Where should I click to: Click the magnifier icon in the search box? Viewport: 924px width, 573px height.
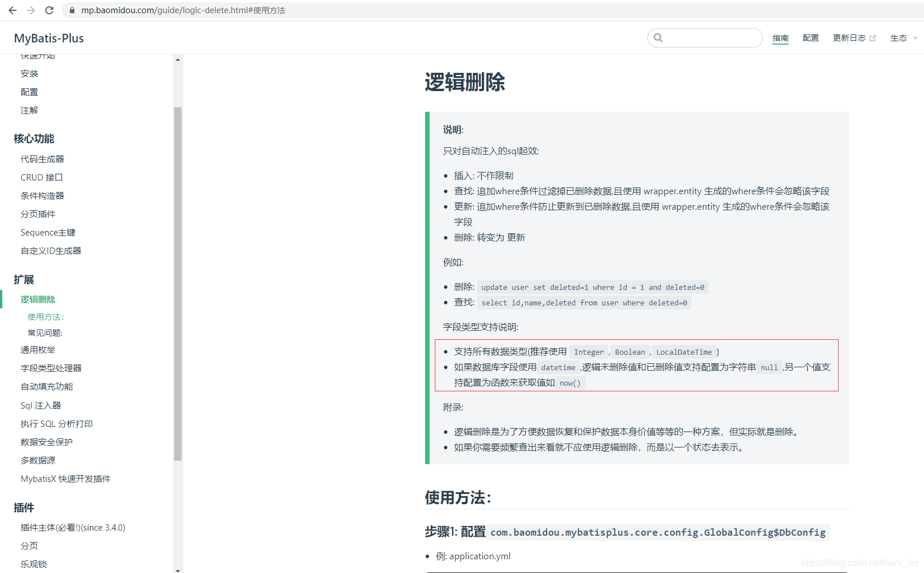click(658, 38)
